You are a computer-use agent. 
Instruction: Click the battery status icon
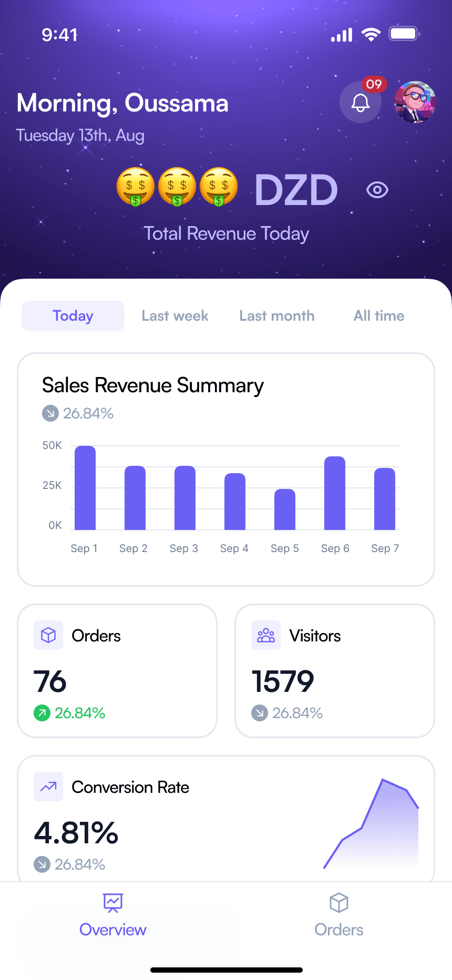point(404,34)
